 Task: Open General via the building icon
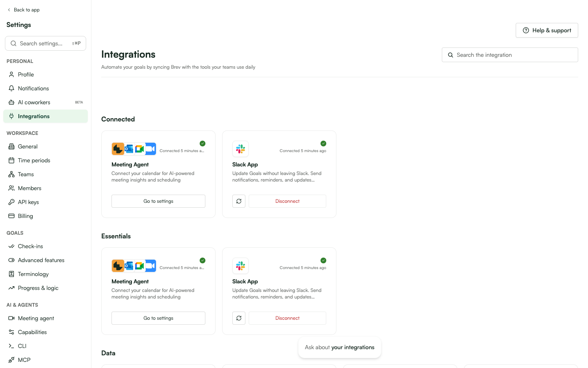tap(11, 146)
